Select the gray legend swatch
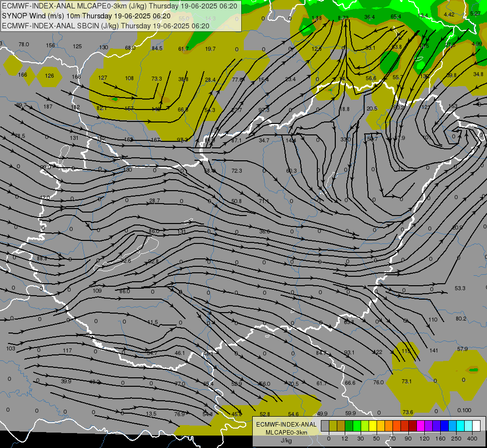487x448 pixels. pos(325,426)
